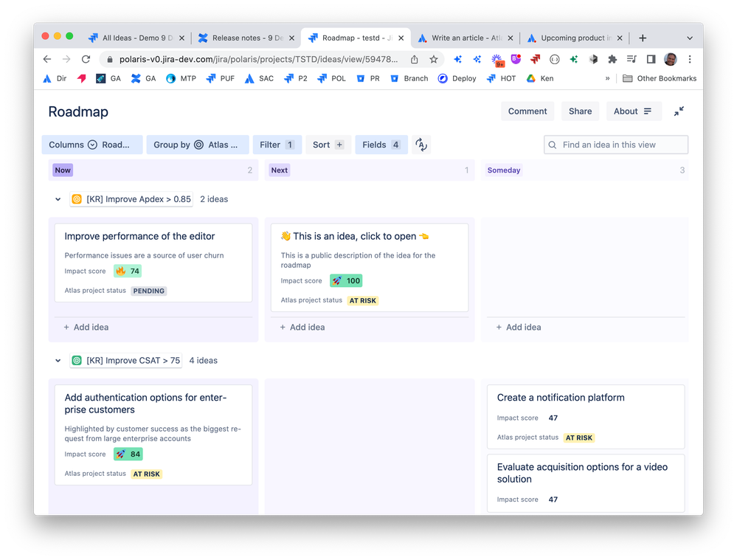Screen dimensions: 737x560
Task: Click the PENDING status badge
Action: pos(148,291)
